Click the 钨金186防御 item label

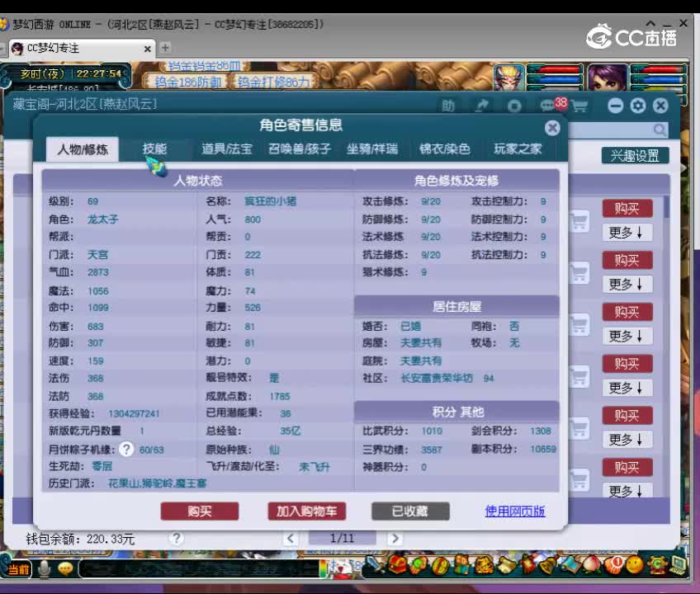point(187,82)
